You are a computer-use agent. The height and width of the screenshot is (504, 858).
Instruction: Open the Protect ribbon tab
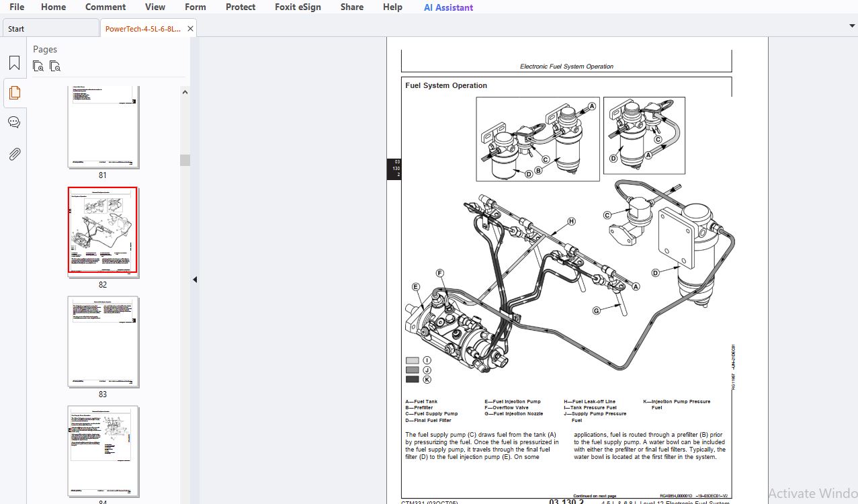[x=241, y=7]
